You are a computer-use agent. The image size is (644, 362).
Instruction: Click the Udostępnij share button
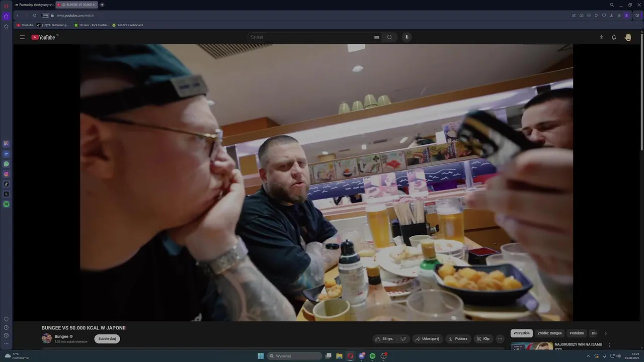[x=427, y=339]
